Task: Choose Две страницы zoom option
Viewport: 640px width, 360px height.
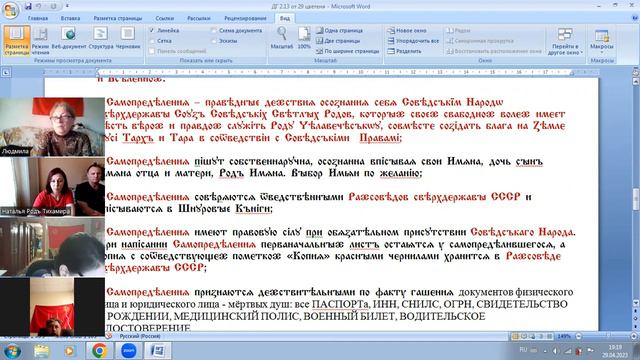Action: [338, 41]
